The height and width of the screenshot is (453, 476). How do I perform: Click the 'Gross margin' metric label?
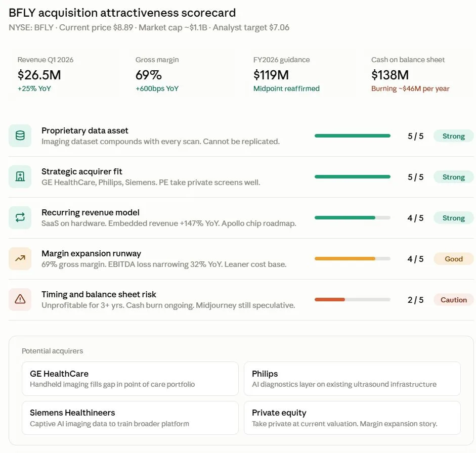pos(157,60)
